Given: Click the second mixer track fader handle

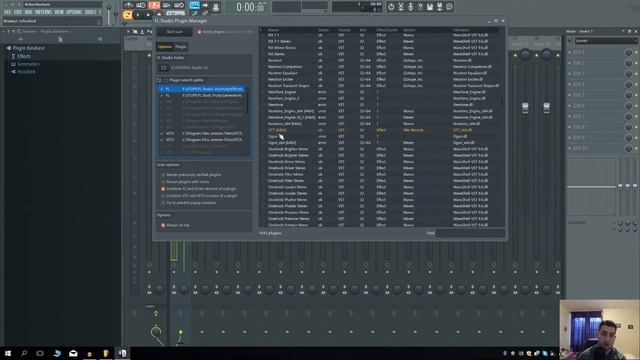Looking at the screenshot, I should (547, 107).
